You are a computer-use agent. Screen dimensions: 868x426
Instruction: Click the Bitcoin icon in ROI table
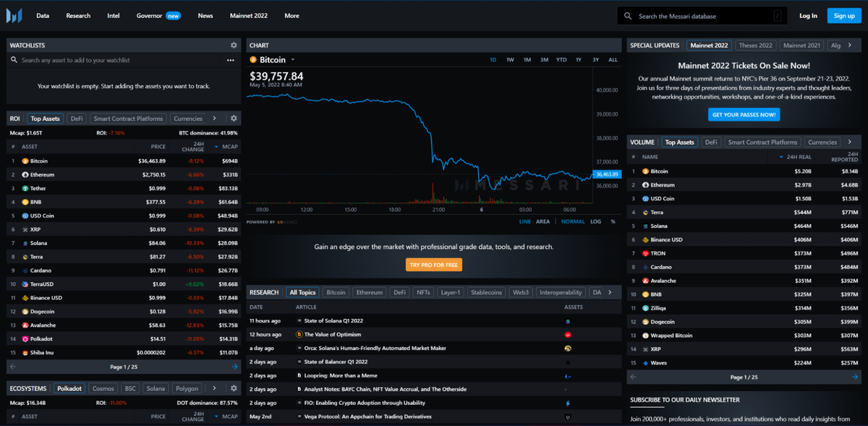25,161
